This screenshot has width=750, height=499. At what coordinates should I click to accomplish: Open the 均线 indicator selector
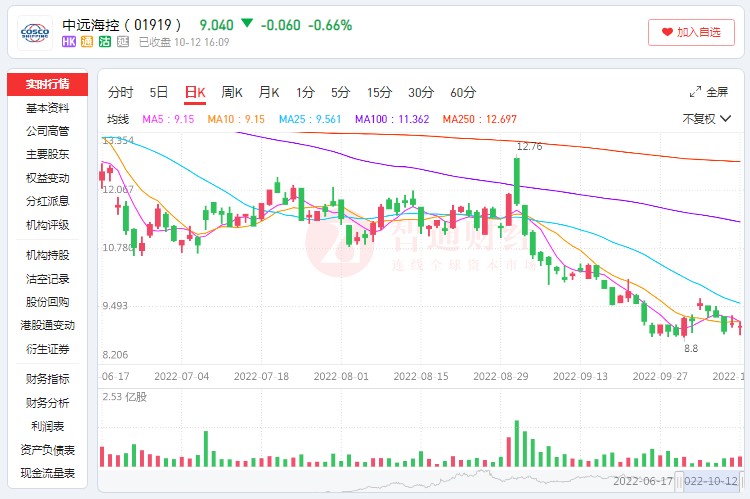point(118,119)
